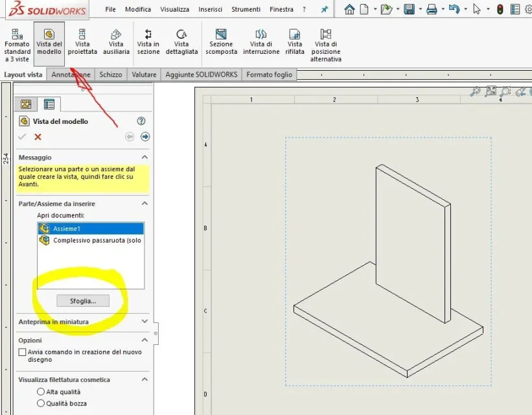Click the Home icon in top toolbar
Viewport: 532px width, 415px height.
click(x=349, y=9)
